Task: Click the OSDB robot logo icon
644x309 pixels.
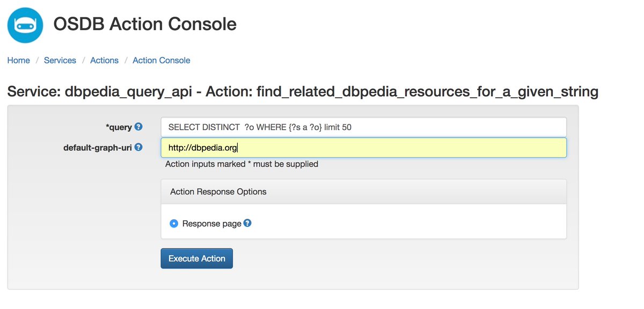Action: (25, 25)
